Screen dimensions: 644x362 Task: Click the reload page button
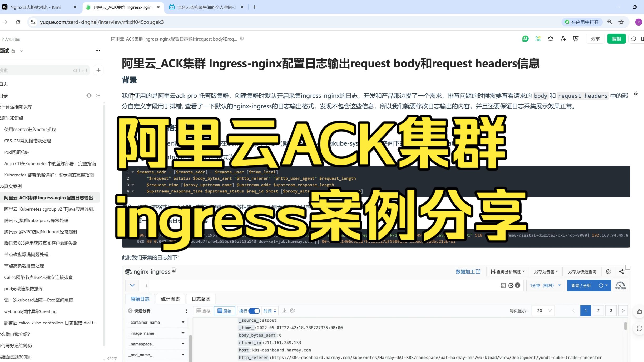18,22
